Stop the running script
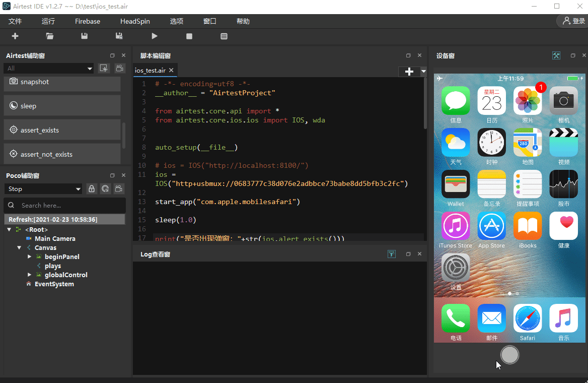This screenshot has height=383, width=588. click(x=189, y=36)
